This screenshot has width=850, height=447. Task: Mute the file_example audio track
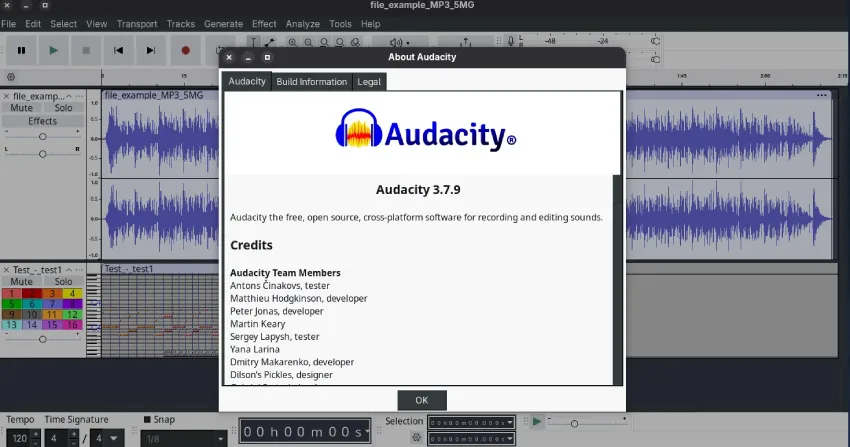point(22,108)
